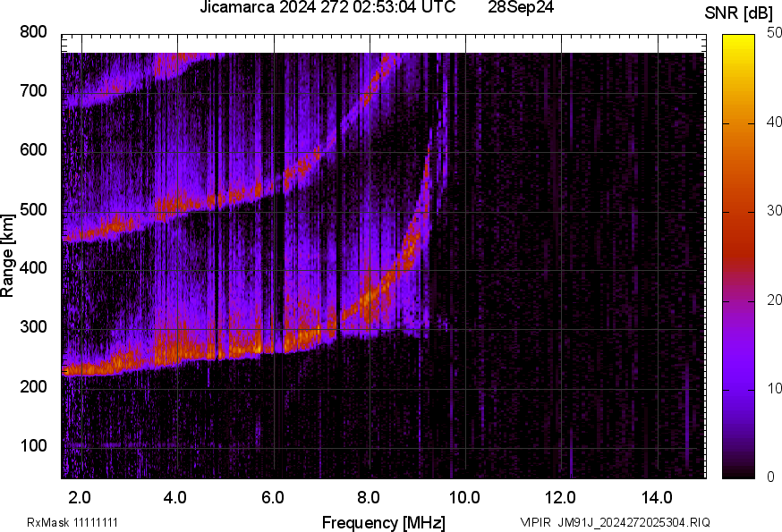Image resolution: width=782 pixels, height=532 pixels.
Task: Click the 800 tick on the range axis
Action: [x=33, y=32]
